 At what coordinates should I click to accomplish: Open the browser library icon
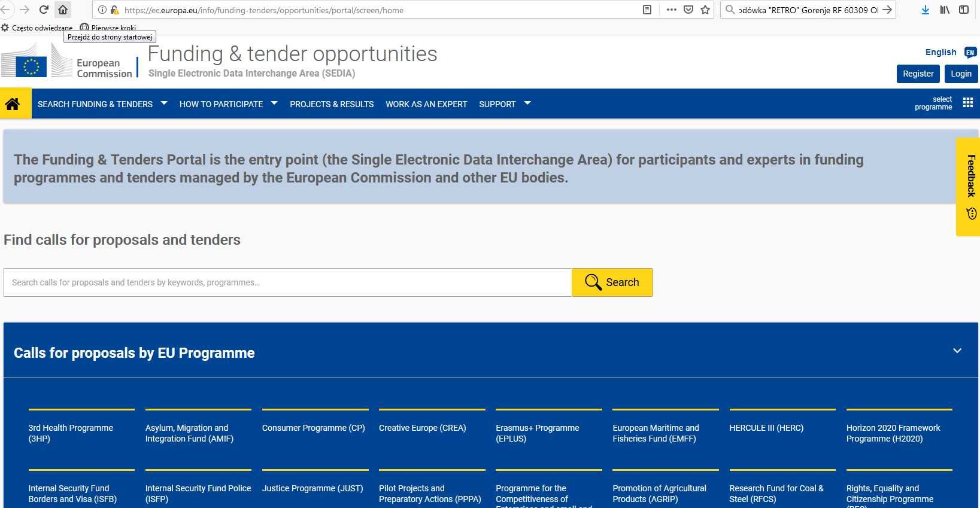click(x=945, y=10)
